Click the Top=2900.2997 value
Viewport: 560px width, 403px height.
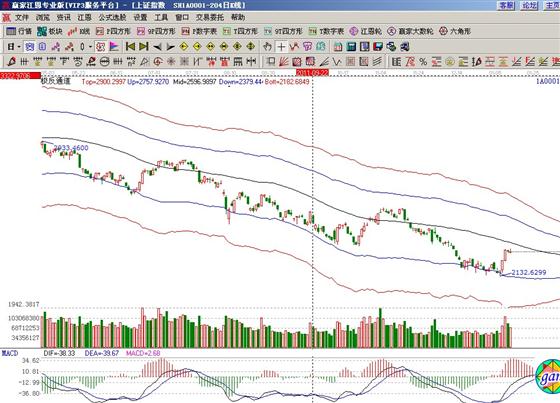tap(104, 82)
